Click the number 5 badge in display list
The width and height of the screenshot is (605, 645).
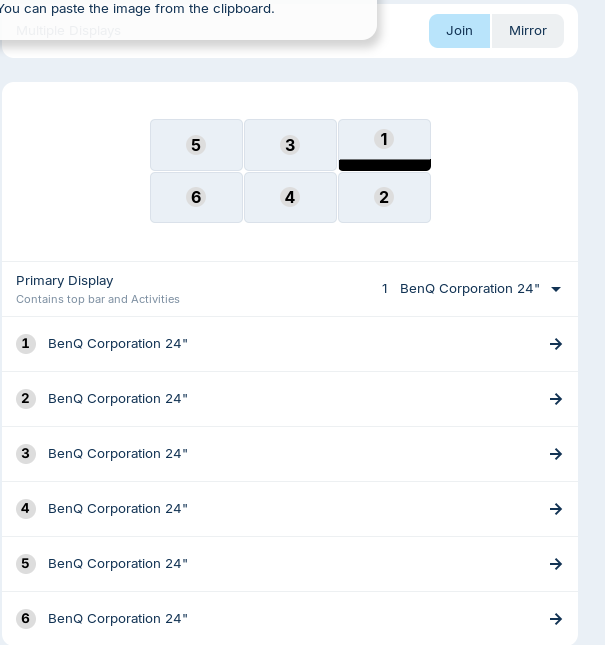coord(26,564)
